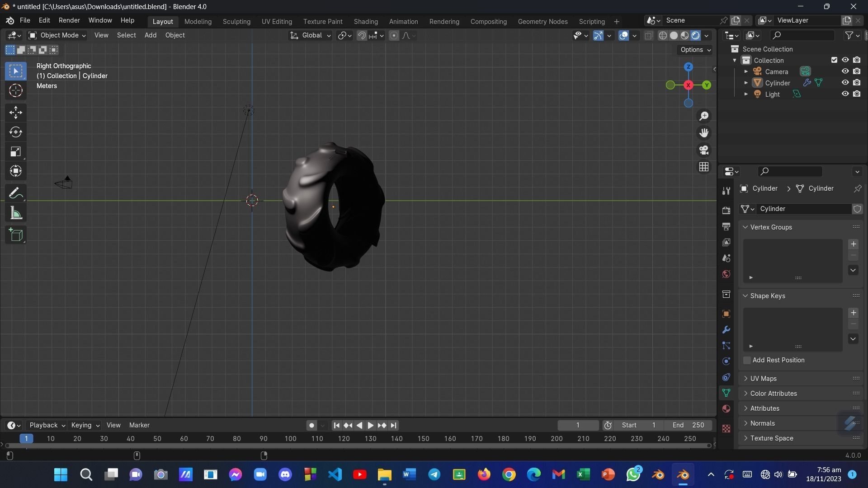Enable the Add Rest Position checkbox
868x488 pixels.
pyautogui.click(x=747, y=360)
